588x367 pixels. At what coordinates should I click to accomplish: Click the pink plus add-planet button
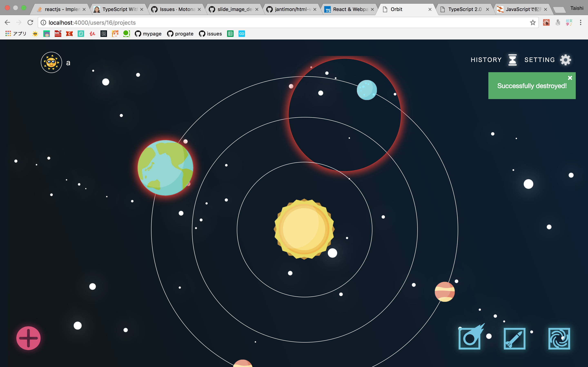point(28,338)
